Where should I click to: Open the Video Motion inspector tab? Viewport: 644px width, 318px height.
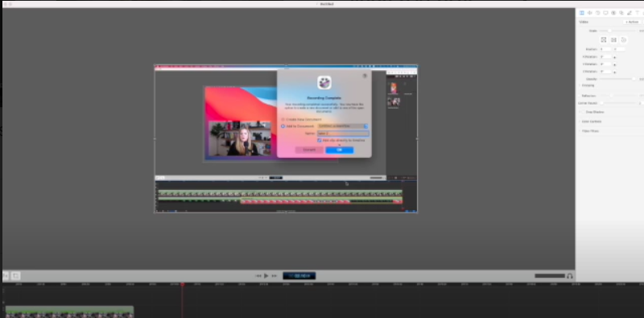[x=597, y=13]
